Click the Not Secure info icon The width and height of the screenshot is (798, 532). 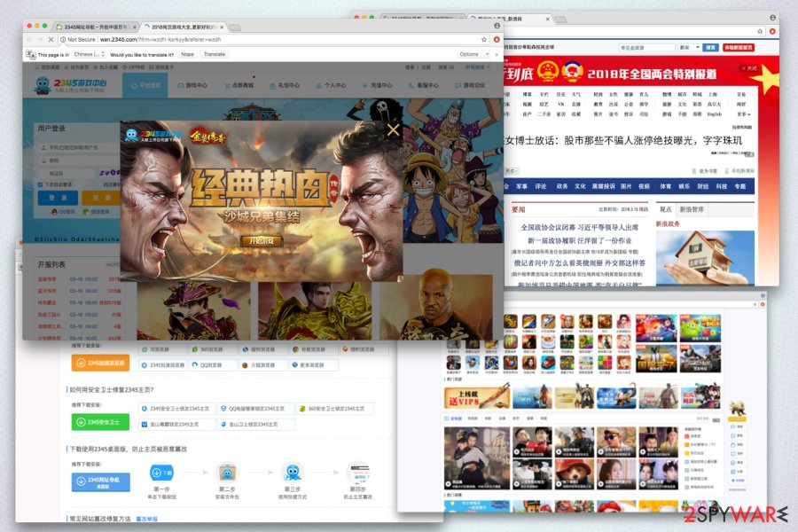(x=63, y=39)
